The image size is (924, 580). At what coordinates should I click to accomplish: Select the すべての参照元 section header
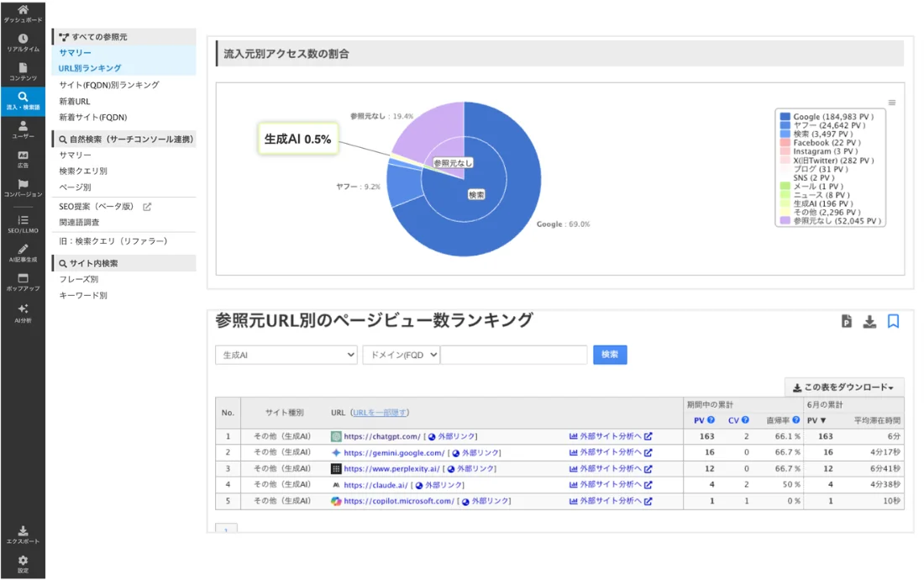pyautogui.click(x=123, y=36)
